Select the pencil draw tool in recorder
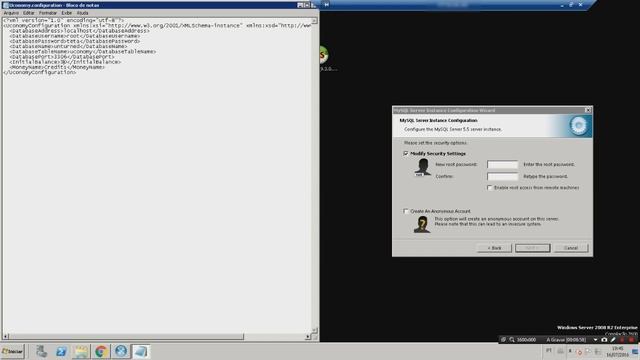Screen dimensions: 640x360 613,340
